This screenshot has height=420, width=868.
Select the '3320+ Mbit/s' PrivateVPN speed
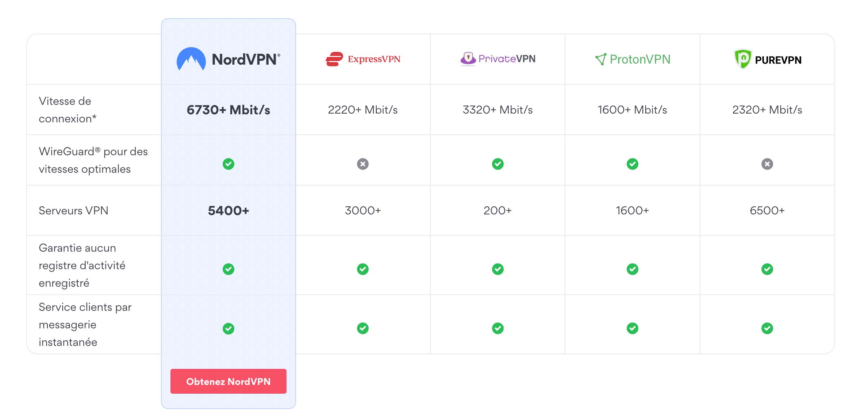pyautogui.click(x=498, y=110)
